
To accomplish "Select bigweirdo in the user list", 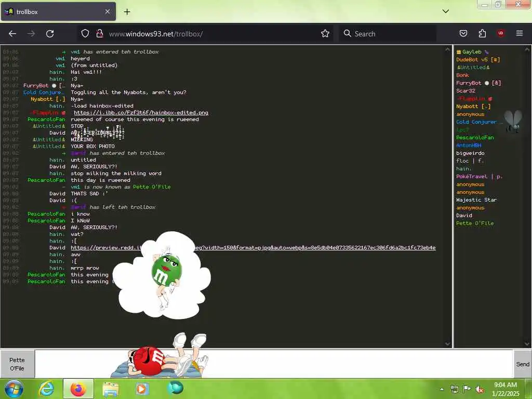I will click(470, 153).
